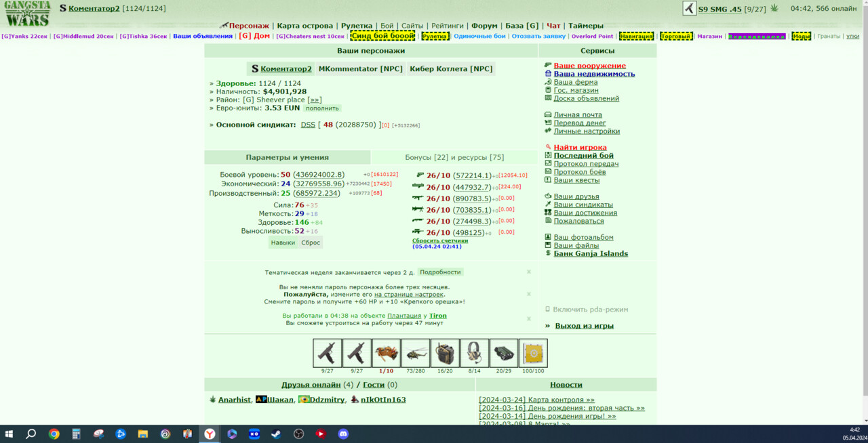Open Банк Ganja Islands link
Screen dimensions: 868x443
[x=591, y=254]
